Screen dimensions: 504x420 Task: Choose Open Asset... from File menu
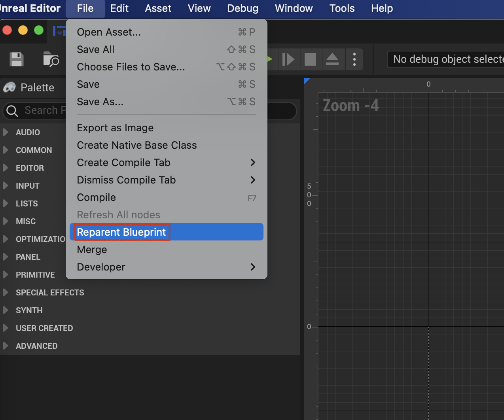click(x=166, y=32)
